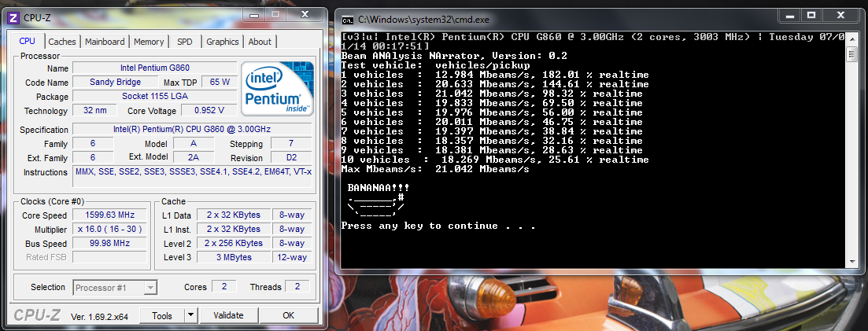The height and width of the screenshot is (331, 868).
Task: Click the Beam ANalysis NArrator version line
Action: pos(454,56)
